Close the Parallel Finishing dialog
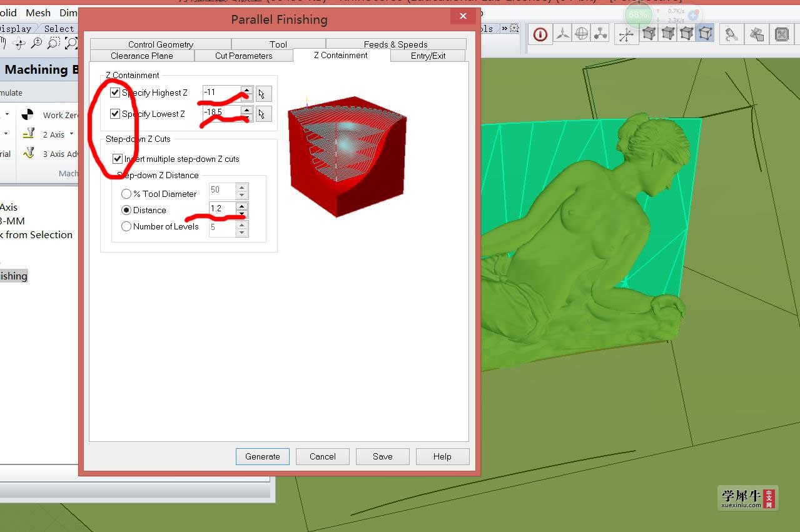 coord(463,16)
